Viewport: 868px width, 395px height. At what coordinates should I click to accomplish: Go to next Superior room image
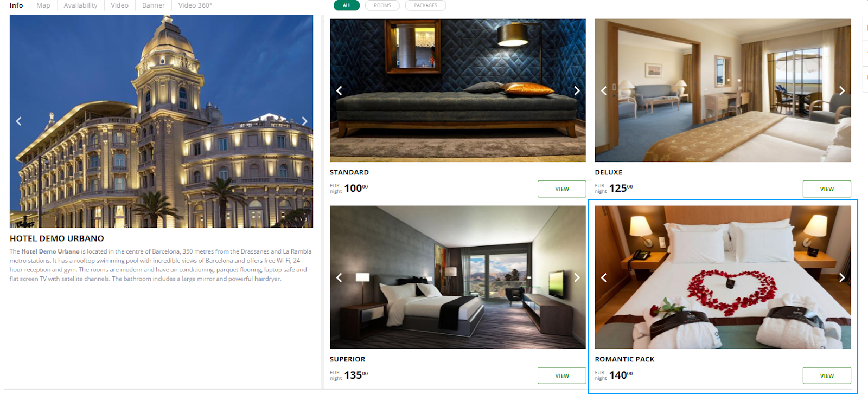577,278
